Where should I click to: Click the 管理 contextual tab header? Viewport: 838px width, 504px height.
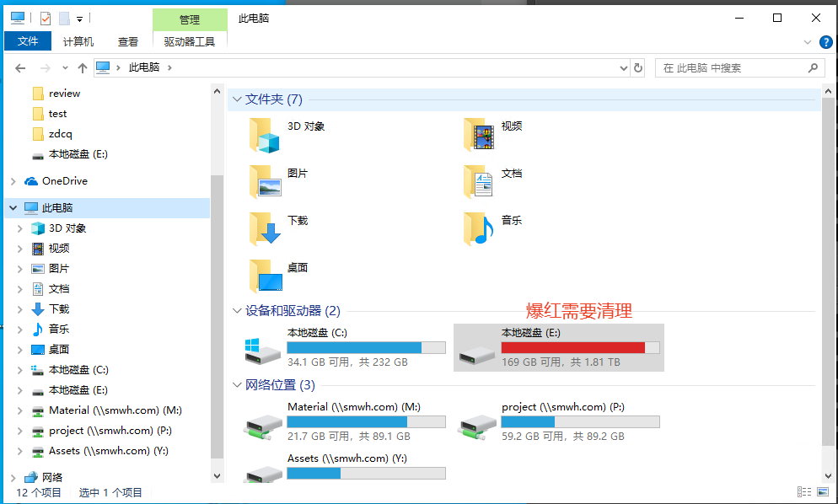[190, 19]
